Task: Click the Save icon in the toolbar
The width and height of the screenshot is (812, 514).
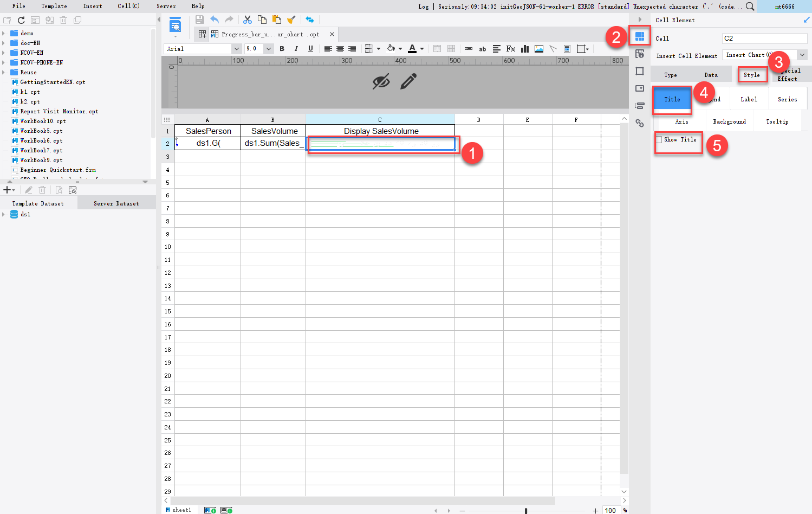Action: pyautogui.click(x=199, y=19)
